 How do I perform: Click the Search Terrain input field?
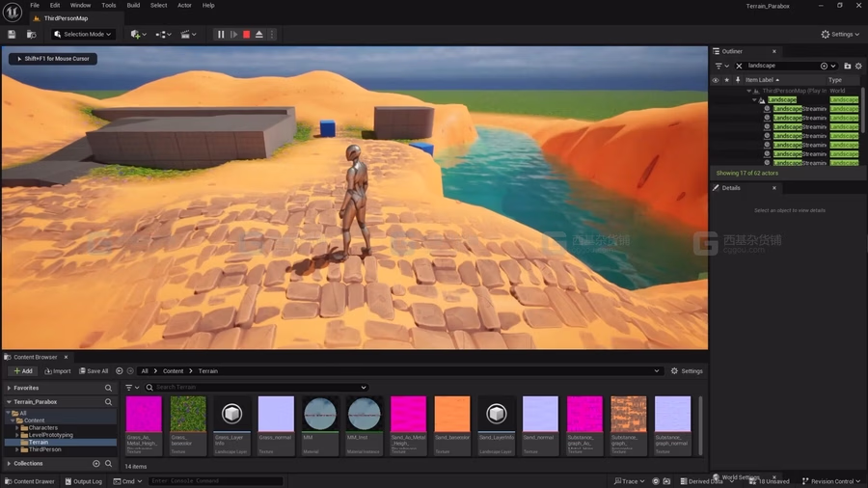pos(257,388)
